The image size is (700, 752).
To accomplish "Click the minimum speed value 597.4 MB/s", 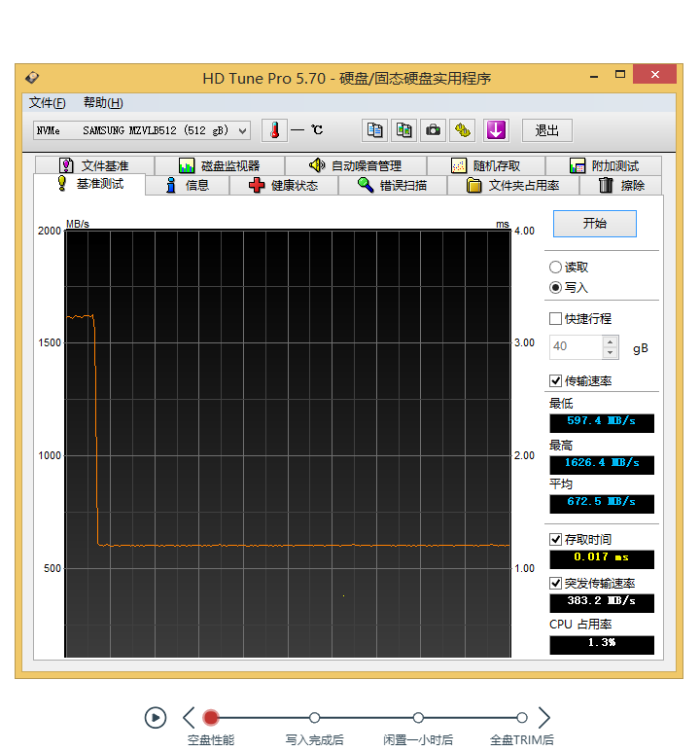I will click(x=602, y=423).
